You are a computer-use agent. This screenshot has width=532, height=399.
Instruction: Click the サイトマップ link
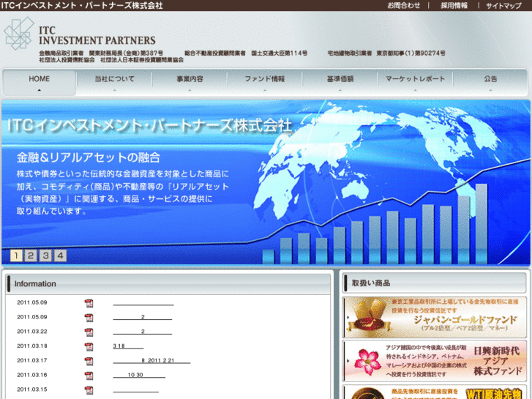click(x=503, y=5)
